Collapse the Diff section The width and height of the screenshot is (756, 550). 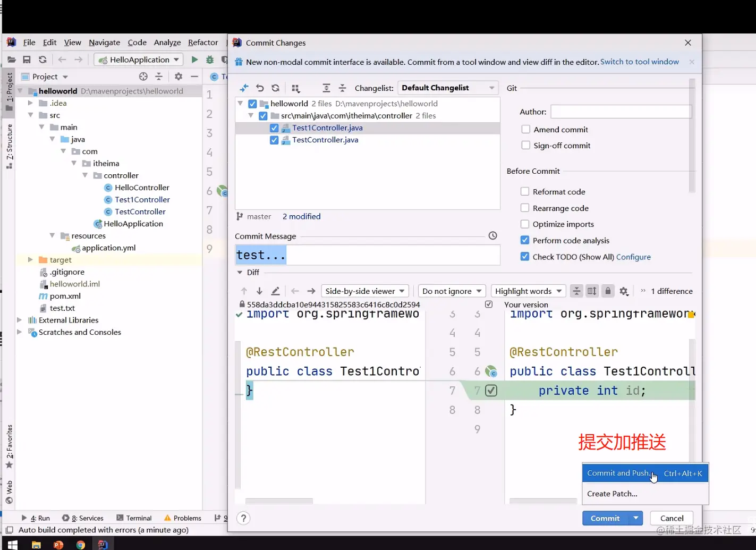tap(240, 273)
